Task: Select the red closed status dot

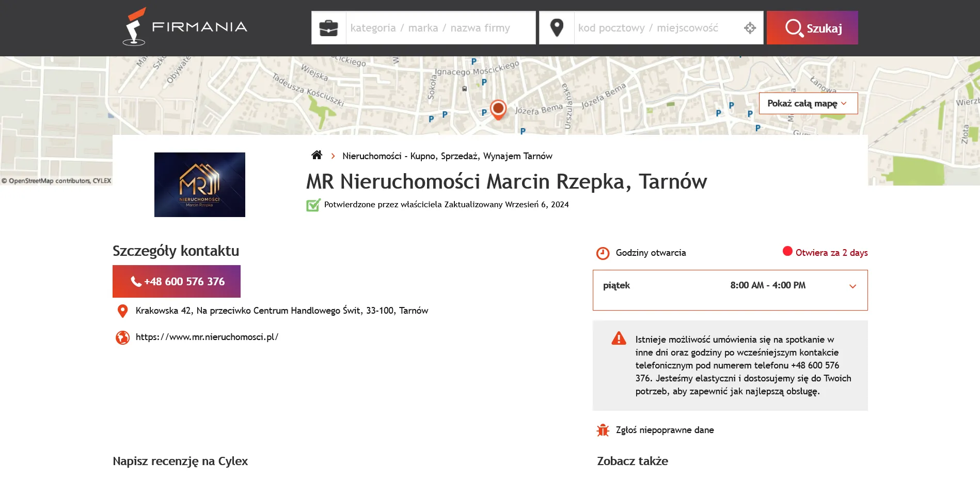Action: (787, 251)
